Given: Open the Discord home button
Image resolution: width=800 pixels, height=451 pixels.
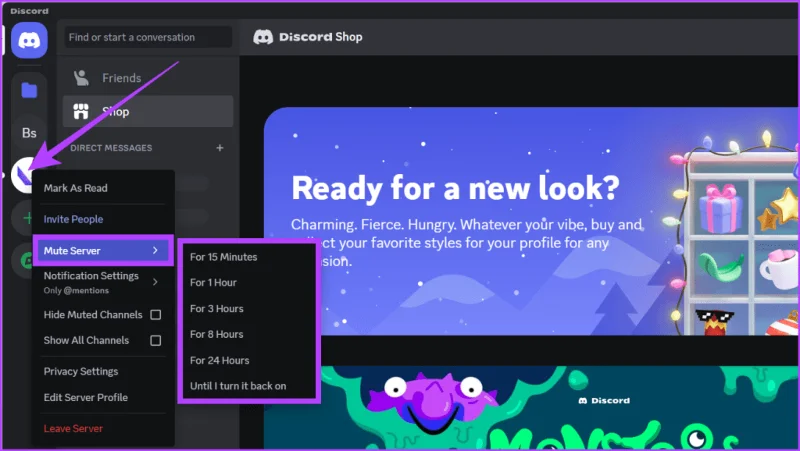Looking at the screenshot, I should point(29,40).
